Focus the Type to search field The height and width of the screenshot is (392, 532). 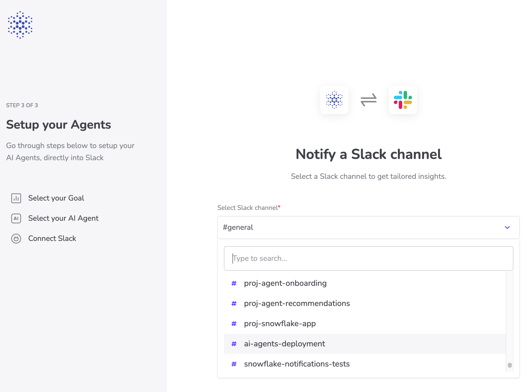[x=368, y=259]
